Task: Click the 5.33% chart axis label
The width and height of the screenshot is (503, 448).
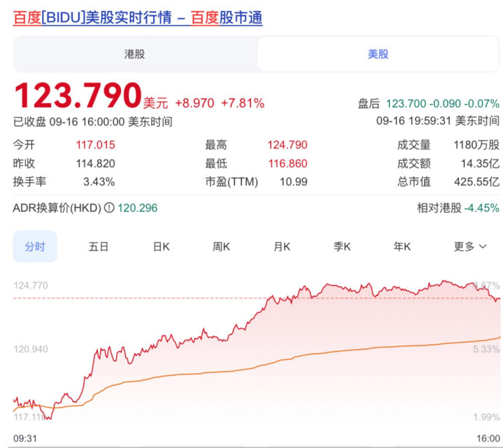Action: tap(486, 349)
